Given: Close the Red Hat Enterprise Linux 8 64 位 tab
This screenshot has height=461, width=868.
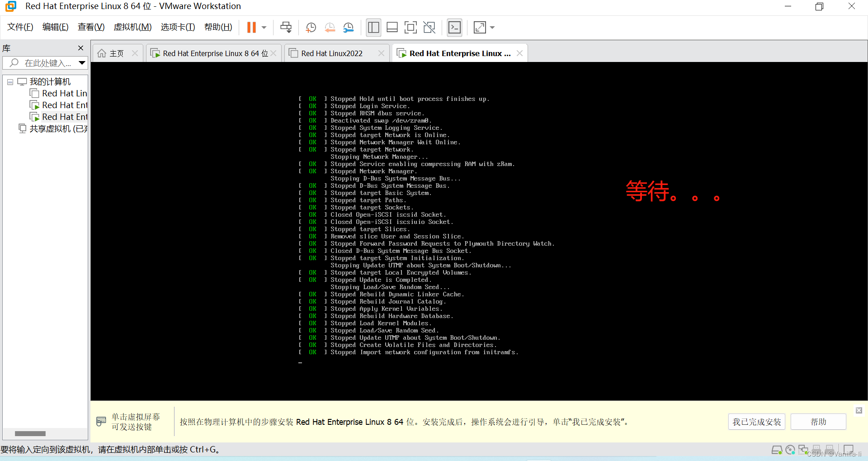Looking at the screenshot, I should pyautogui.click(x=274, y=53).
